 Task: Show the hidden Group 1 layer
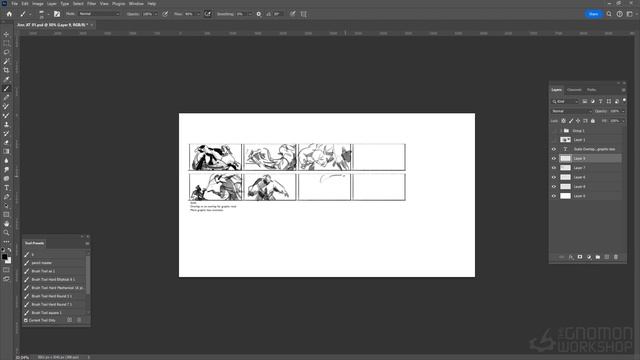coord(554,131)
